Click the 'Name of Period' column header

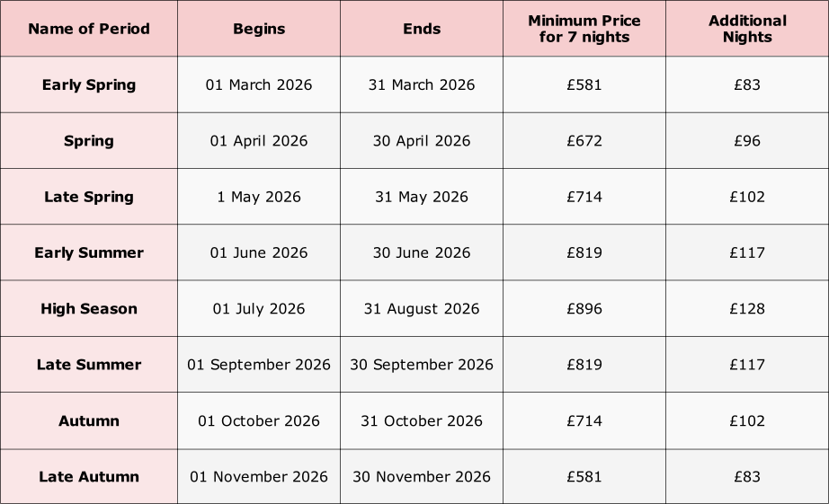point(88,29)
